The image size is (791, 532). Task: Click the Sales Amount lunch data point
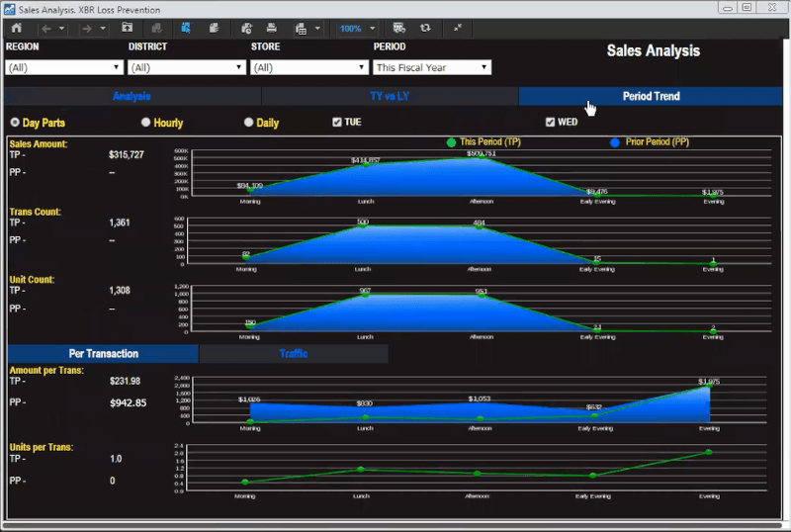(x=366, y=164)
